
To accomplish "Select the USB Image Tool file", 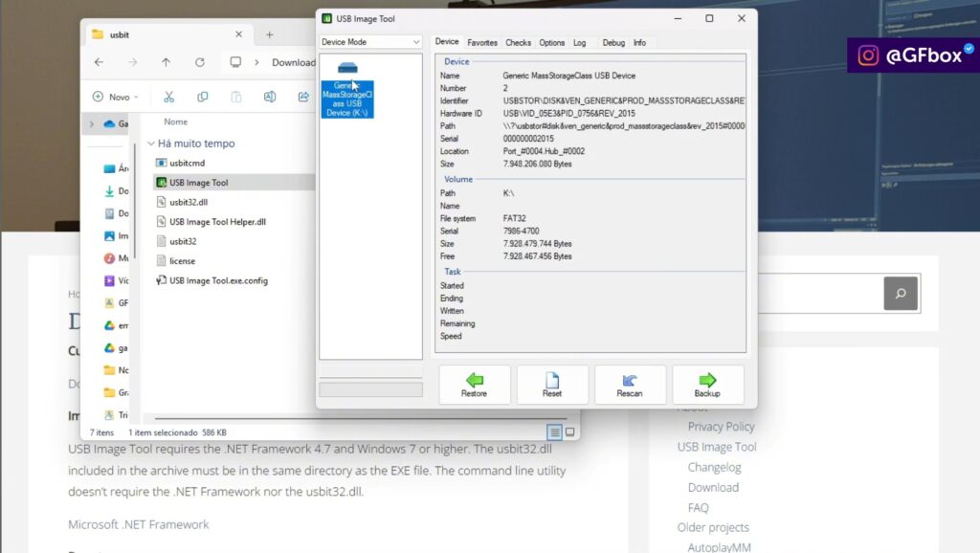I will click(199, 183).
